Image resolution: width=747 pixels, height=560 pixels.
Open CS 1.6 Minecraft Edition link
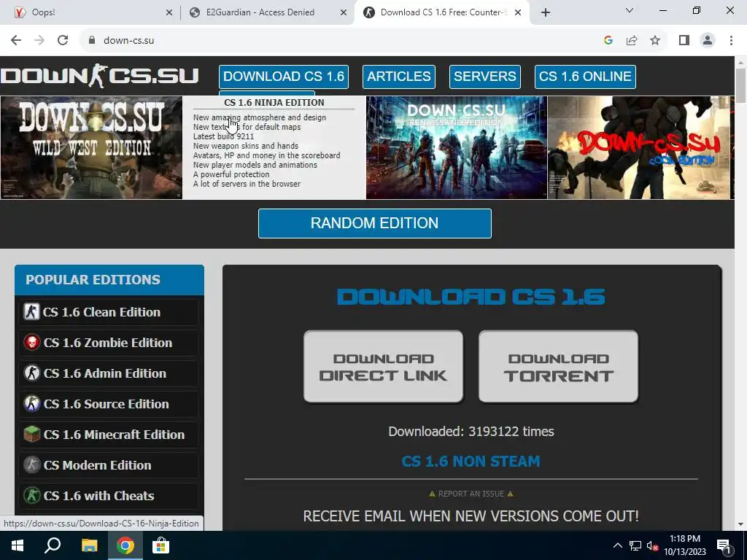114,435
